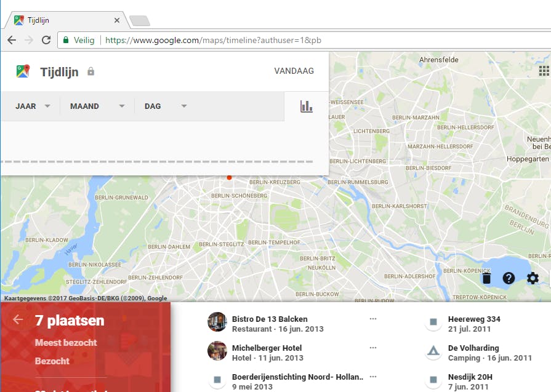Click the browser back arrow
Viewport: 551px width, 392px height.
click(12, 40)
